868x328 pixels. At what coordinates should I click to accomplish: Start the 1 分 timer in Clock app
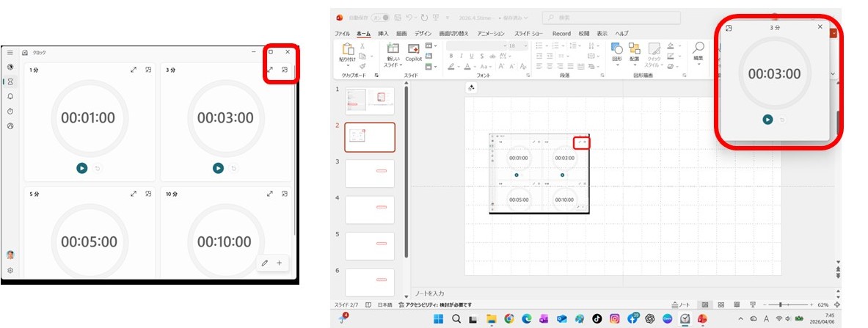click(x=81, y=168)
